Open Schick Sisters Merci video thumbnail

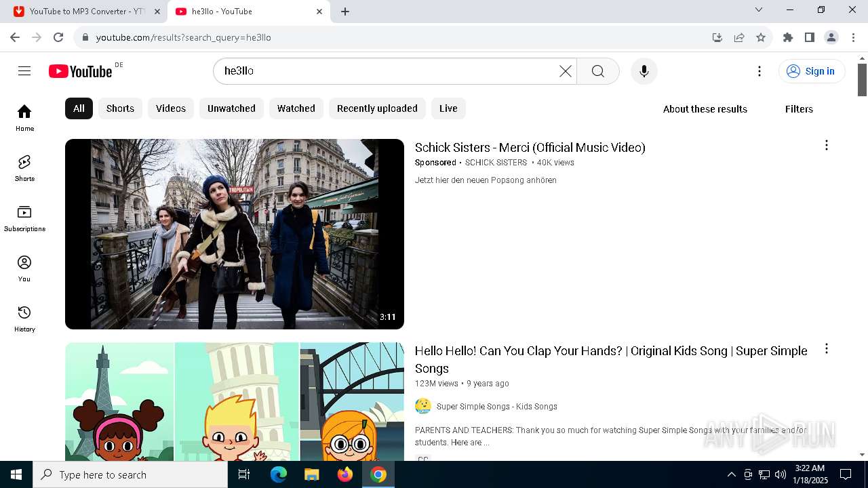(235, 234)
